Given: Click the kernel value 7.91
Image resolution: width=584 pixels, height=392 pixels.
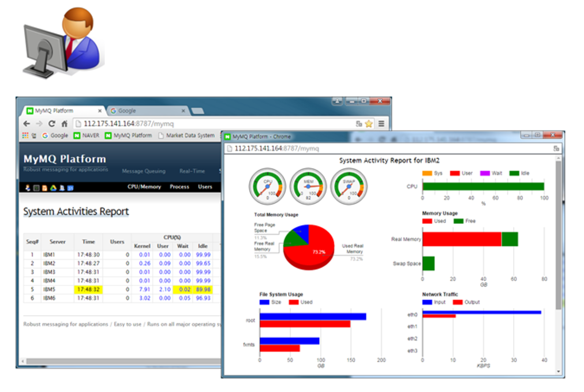Looking at the screenshot, I should point(144,289).
